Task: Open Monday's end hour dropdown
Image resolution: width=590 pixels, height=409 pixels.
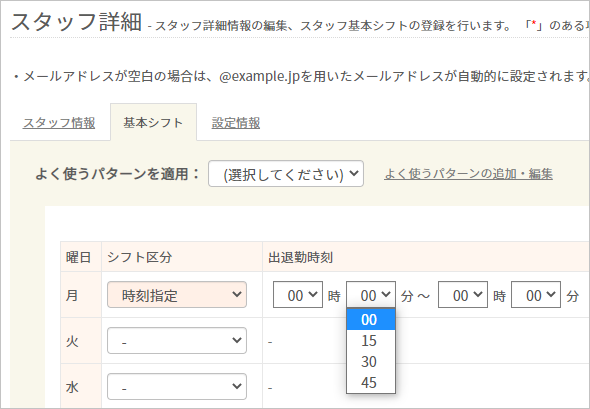Action: point(463,295)
